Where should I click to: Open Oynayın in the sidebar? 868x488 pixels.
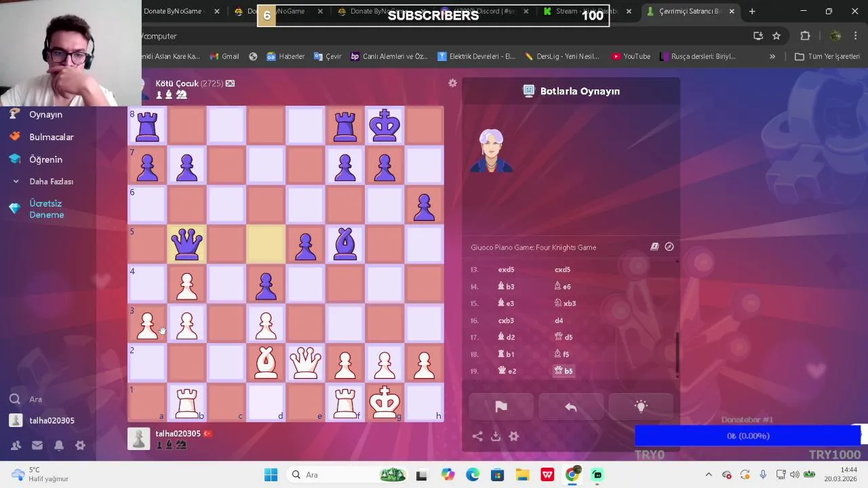[x=45, y=115]
